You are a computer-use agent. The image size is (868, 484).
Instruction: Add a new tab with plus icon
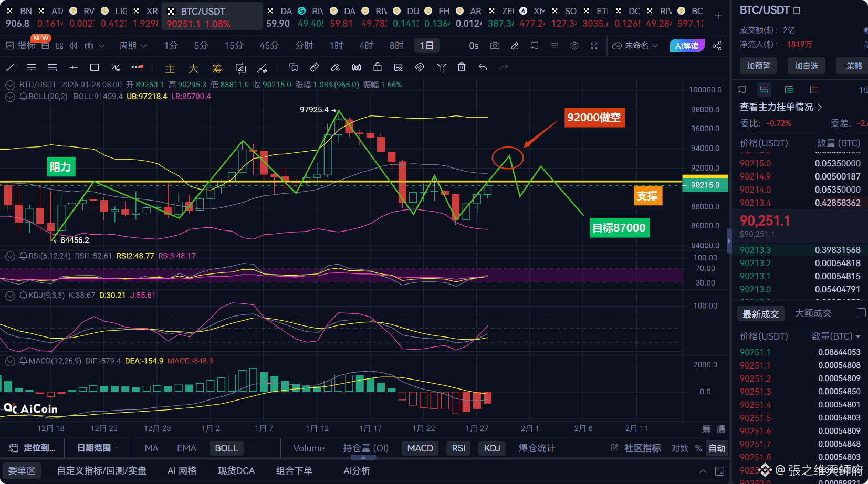718,16
